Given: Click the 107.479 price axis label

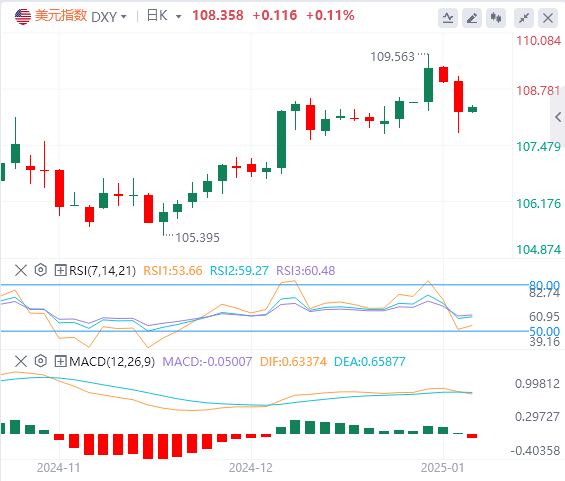Looking at the screenshot, I should (539, 147).
